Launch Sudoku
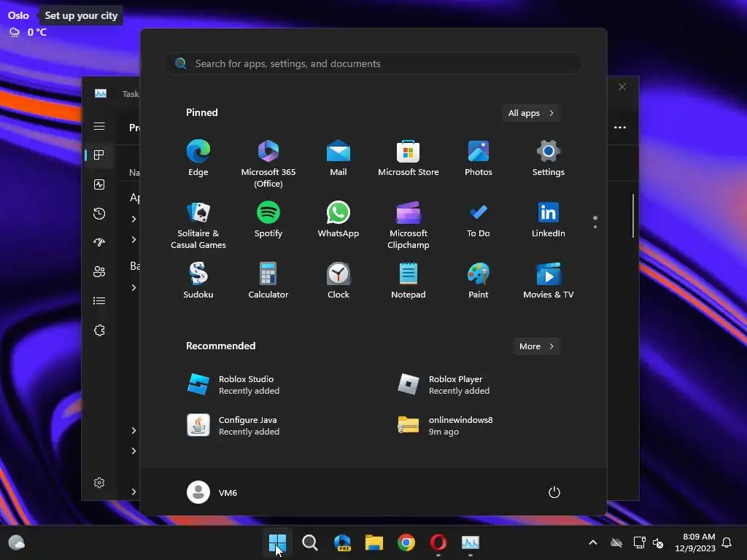 tap(198, 280)
